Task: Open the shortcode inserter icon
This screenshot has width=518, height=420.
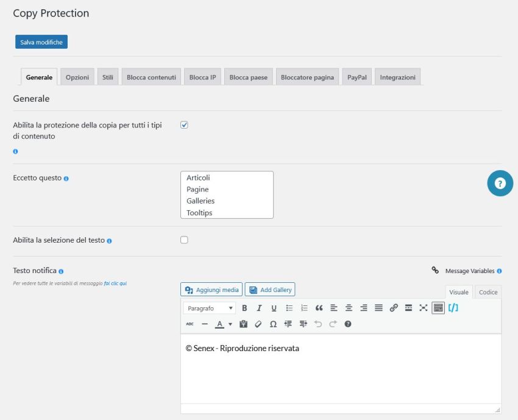Action: point(453,308)
